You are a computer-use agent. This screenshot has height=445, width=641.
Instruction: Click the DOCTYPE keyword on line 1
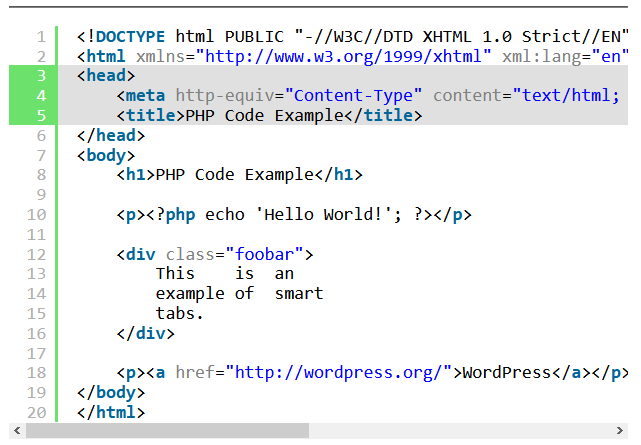130,37
